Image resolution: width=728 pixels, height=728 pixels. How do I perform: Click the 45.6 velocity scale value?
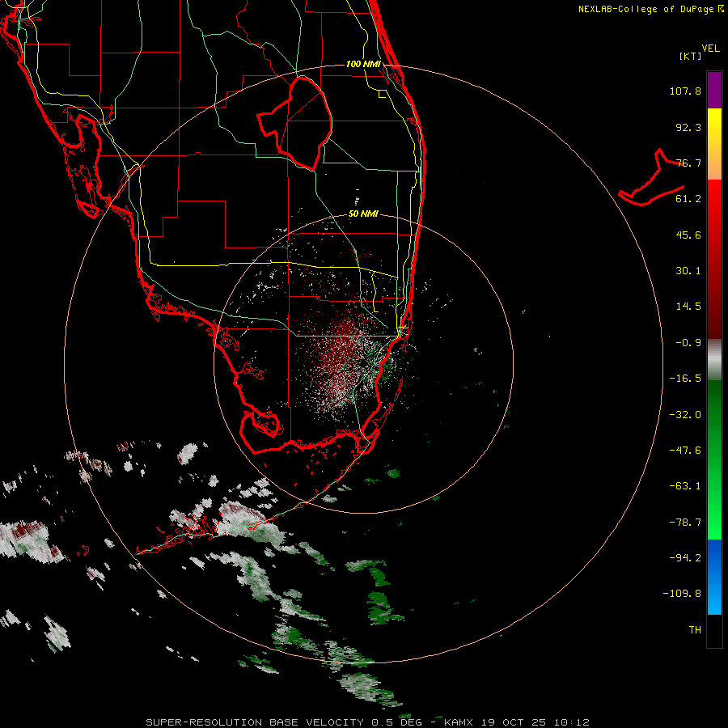688,235
